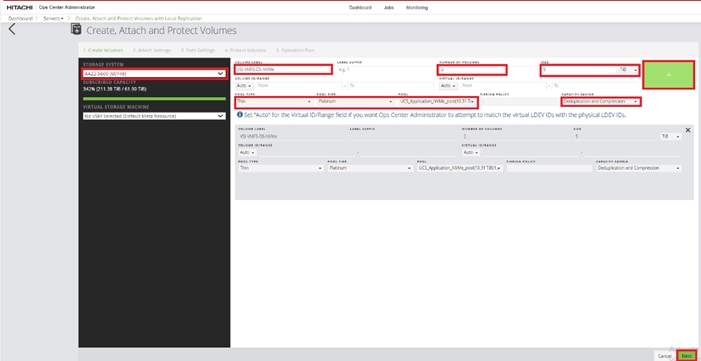701x361 pixels.
Task: Open the TiB size unit dropdown in top form
Action: (x=628, y=70)
